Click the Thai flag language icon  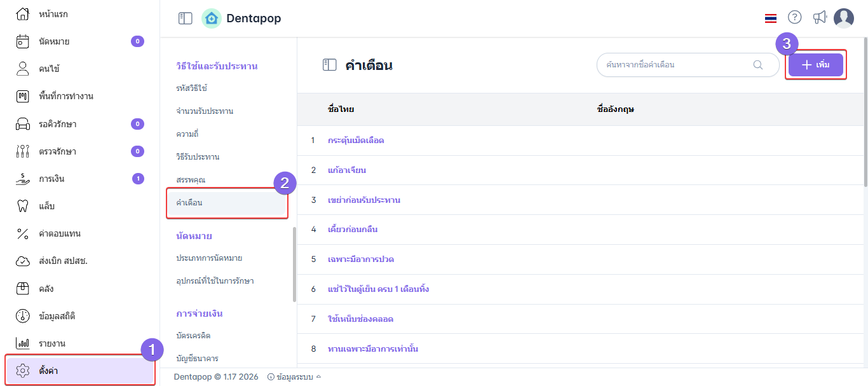click(x=771, y=18)
